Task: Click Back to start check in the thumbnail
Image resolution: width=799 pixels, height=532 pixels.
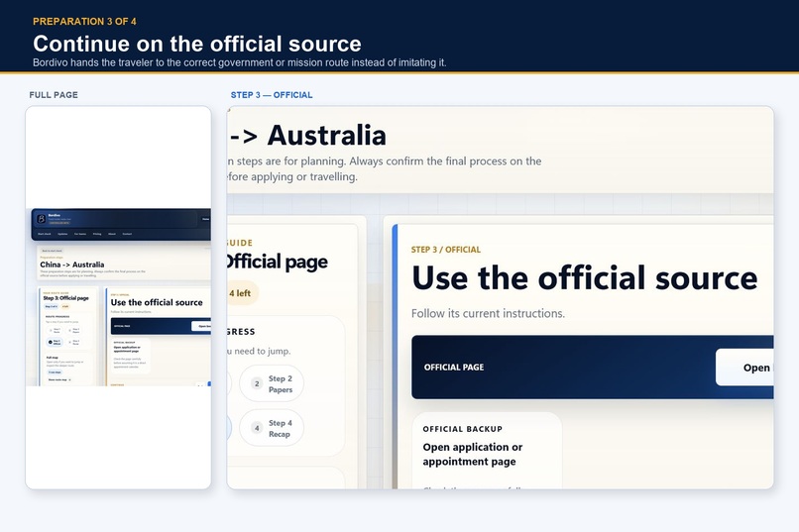Action: (52, 251)
